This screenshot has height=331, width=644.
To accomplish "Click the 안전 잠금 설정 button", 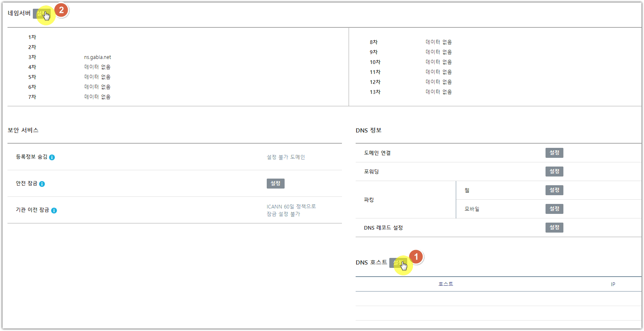I will click(275, 184).
